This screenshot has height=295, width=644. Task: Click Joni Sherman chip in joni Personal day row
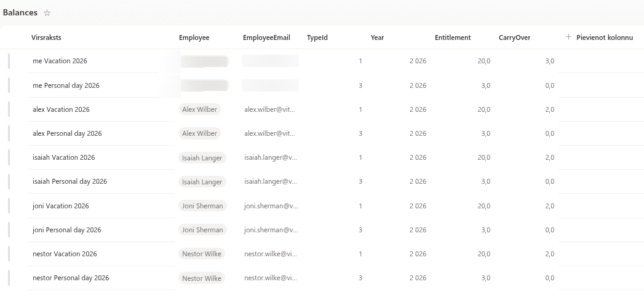point(202,230)
